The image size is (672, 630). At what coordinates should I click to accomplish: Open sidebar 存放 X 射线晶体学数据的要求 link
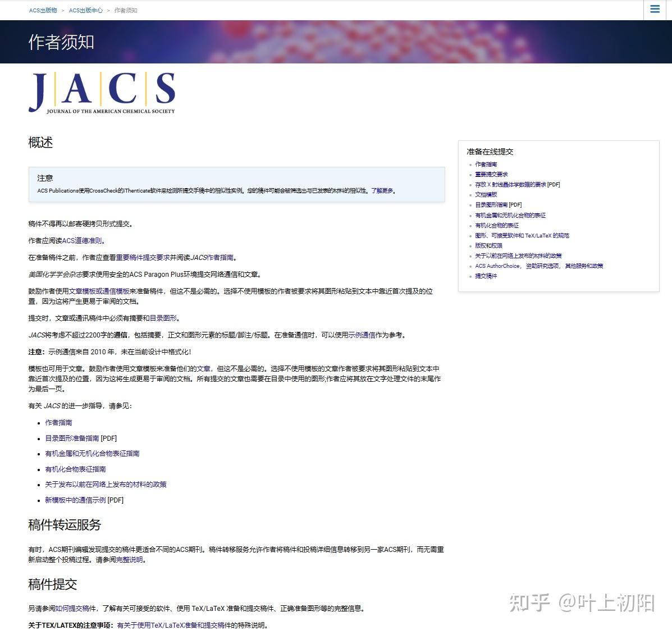coord(510,185)
